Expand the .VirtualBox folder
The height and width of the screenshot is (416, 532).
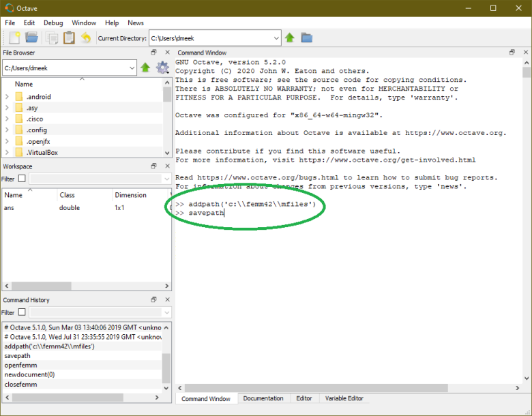(x=7, y=152)
